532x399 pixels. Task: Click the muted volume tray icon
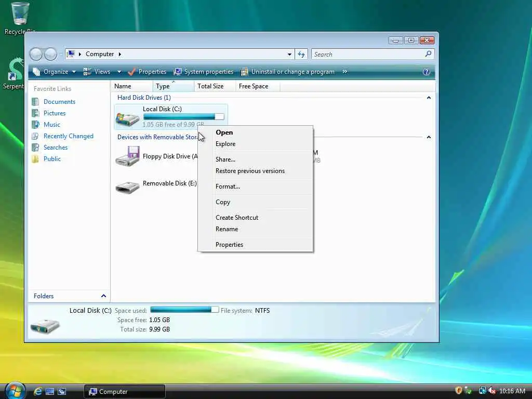point(492,391)
